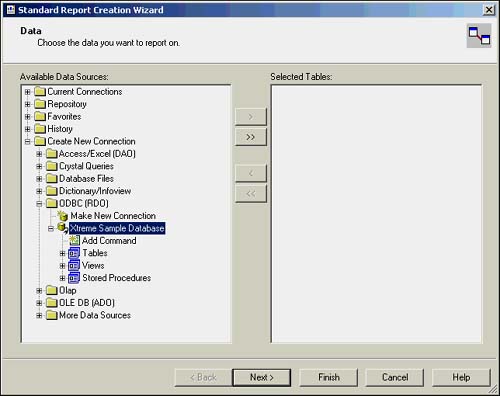Collapse the Xtreme Sample Database node
The width and height of the screenshot is (500, 396).
click(x=51, y=228)
